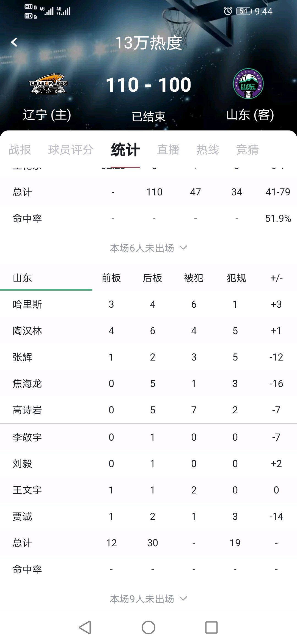Tap the 山东 table header label
Screen dimensions: 297x644
pyautogui.click(x=22, y=278)
